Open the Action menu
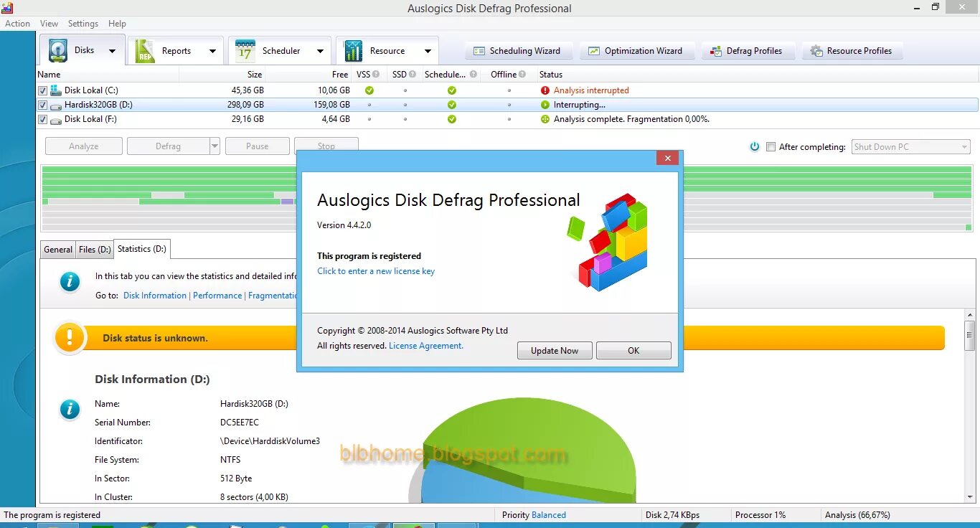980x528 pixels. (17, 23)
